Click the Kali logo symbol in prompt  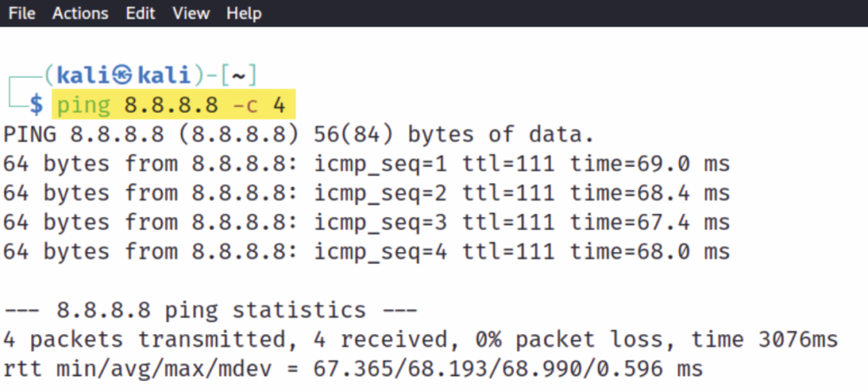click(122, 76)
